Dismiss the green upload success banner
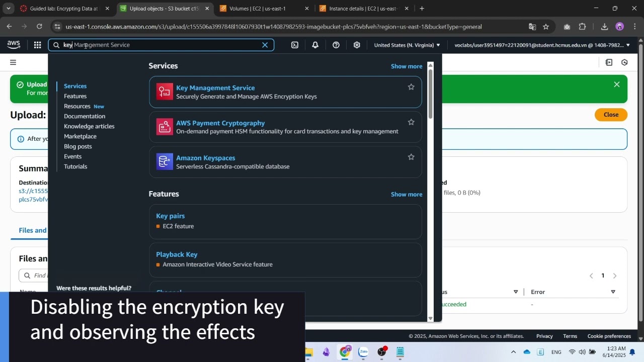Screen dimensions: 644x362 617,84
